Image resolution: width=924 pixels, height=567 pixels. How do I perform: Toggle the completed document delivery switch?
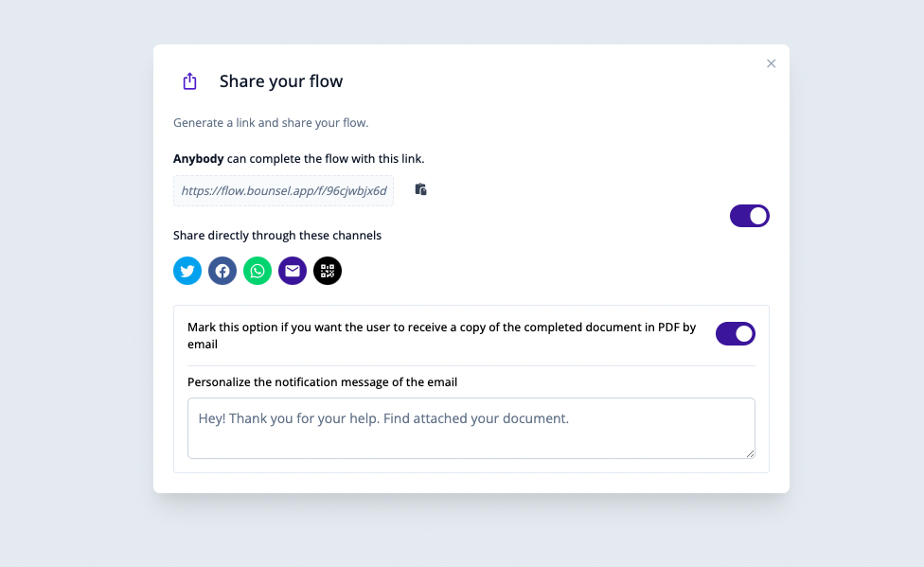pyautogui.click(x=736, y=333)
